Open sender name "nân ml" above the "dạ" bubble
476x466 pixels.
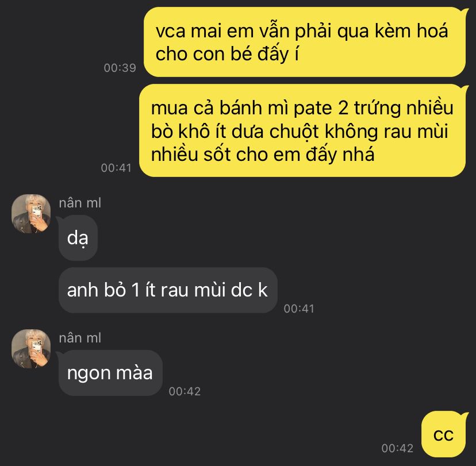(x=80, y=203)
